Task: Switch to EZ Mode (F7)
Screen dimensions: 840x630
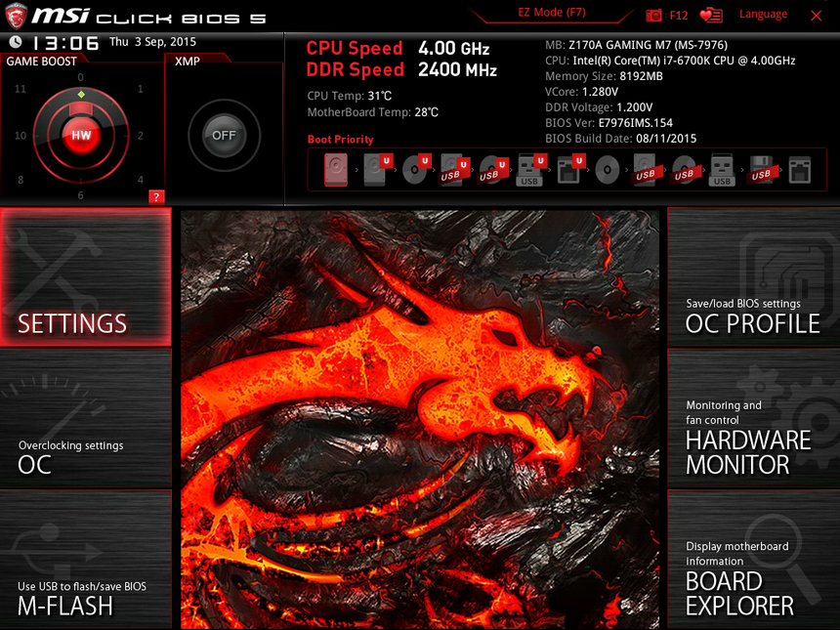Action: 550,12
